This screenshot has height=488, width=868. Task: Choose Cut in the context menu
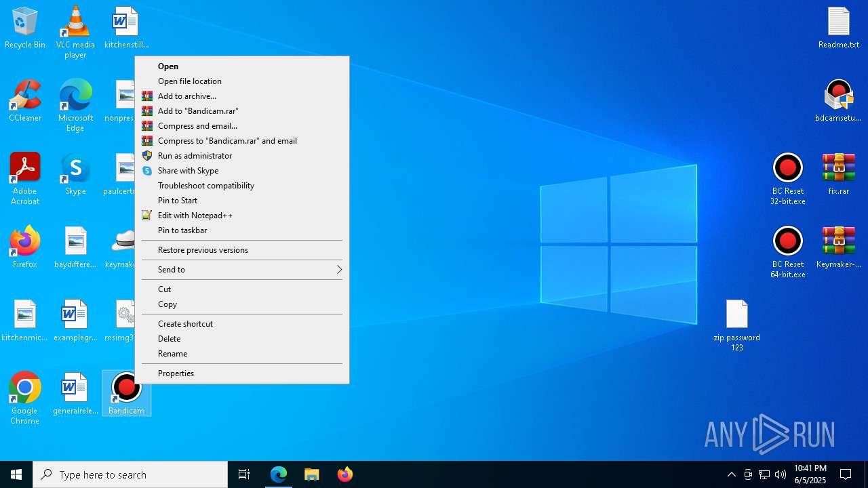coord(242,289)
